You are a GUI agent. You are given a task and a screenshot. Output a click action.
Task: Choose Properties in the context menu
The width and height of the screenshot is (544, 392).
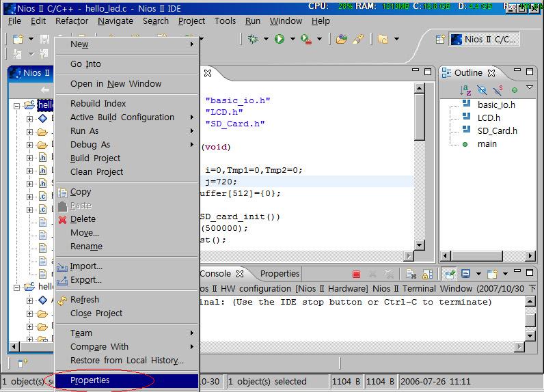click(x=126, y=380)
